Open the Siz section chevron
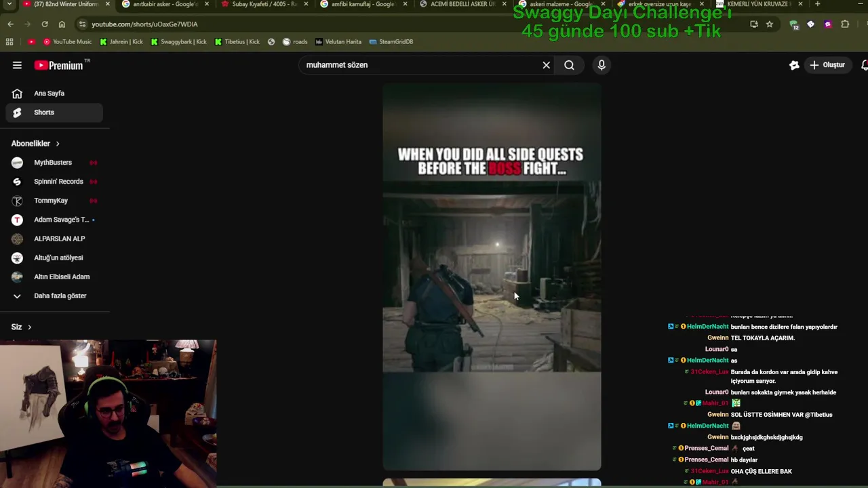Image resolution: width=868 pixels, height=488 pixels. coord(29,327)
